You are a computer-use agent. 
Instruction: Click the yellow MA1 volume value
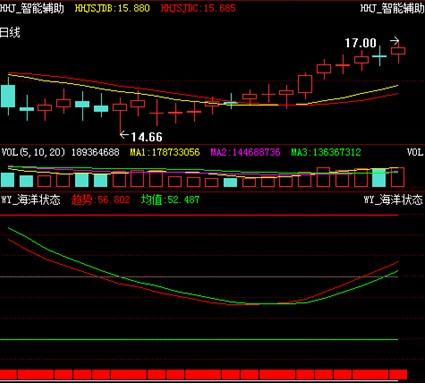(165, 153)
